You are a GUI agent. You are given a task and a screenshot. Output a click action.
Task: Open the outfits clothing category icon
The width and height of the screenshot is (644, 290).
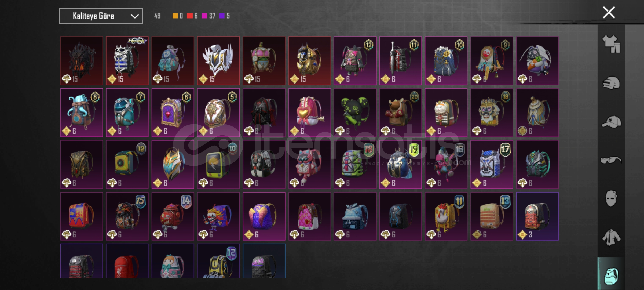coord(611,44)
